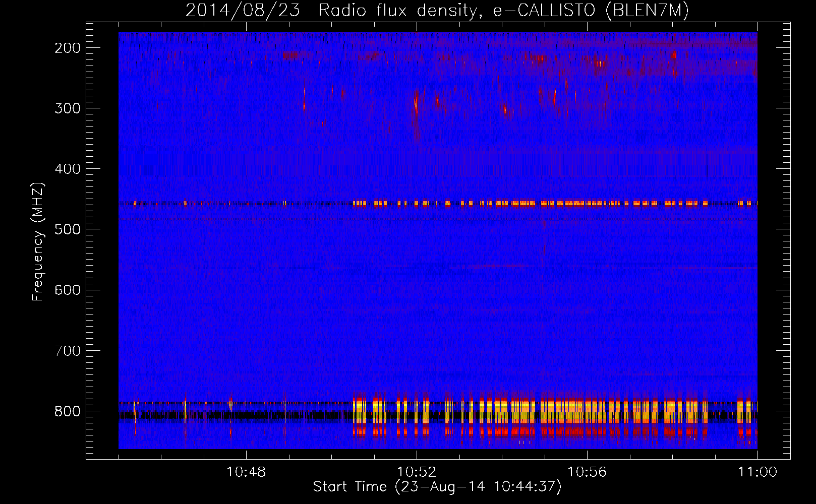
Task: Click the 500 frequency tick label
Action: pos(68,229)
